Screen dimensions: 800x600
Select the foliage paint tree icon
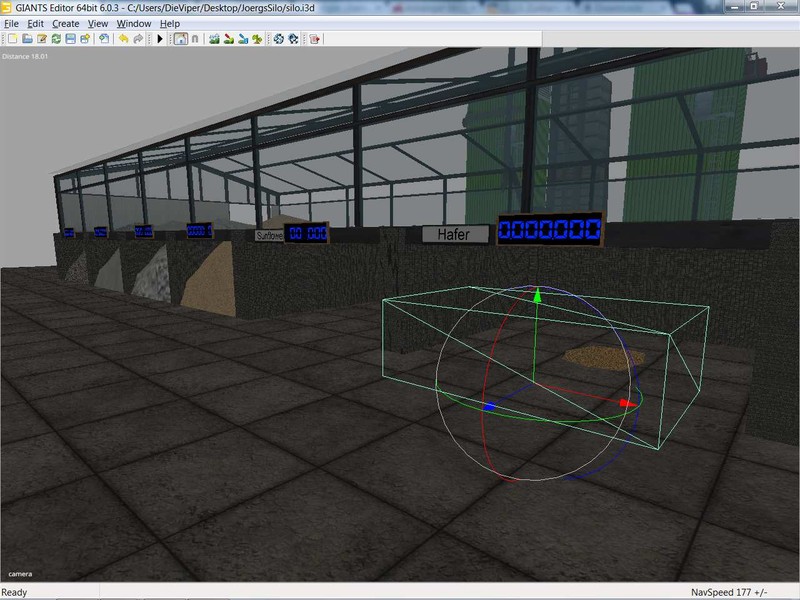[257, 39]
